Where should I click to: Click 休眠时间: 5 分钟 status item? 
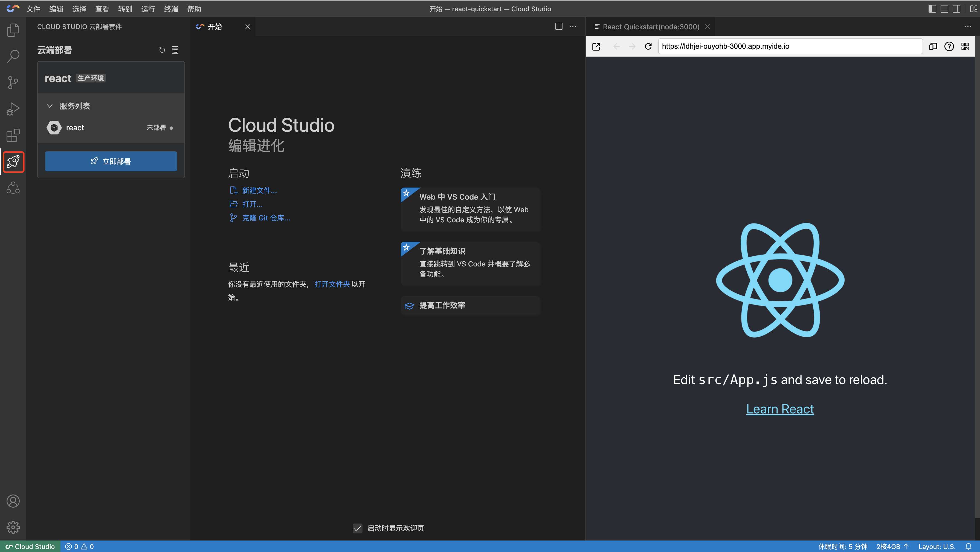coord(843,547)
